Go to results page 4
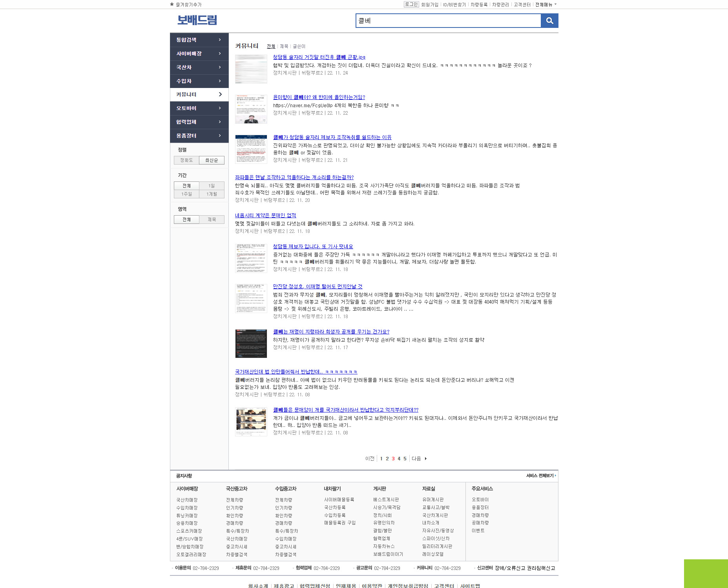The width and height of the screenshot is (728, 588). tap(399, 458)
